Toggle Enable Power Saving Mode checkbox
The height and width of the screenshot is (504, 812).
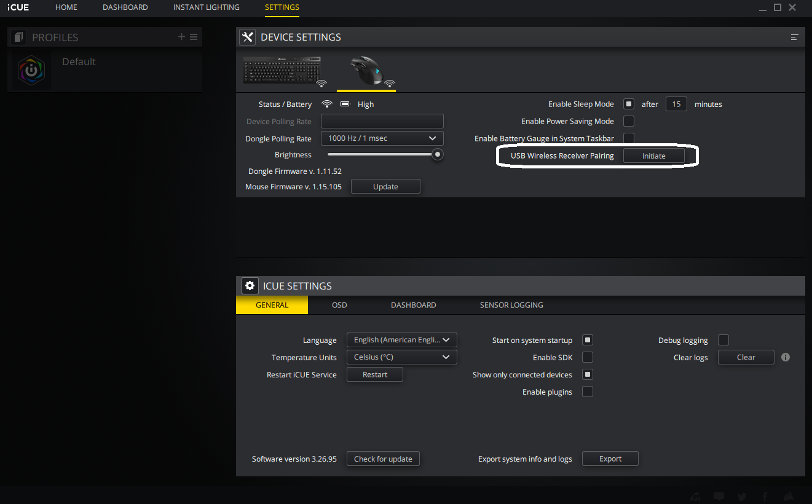click(629, 121)
